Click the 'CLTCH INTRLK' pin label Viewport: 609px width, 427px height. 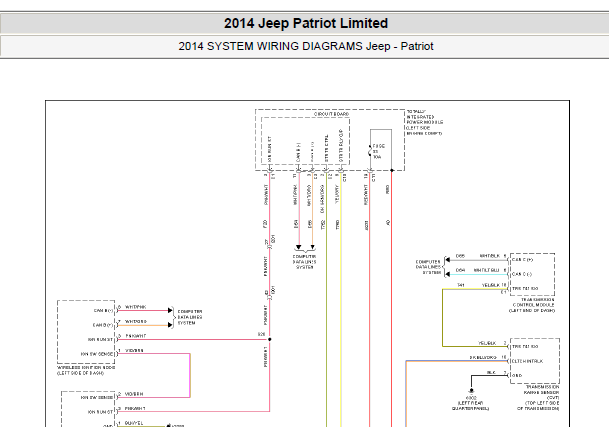527,361
